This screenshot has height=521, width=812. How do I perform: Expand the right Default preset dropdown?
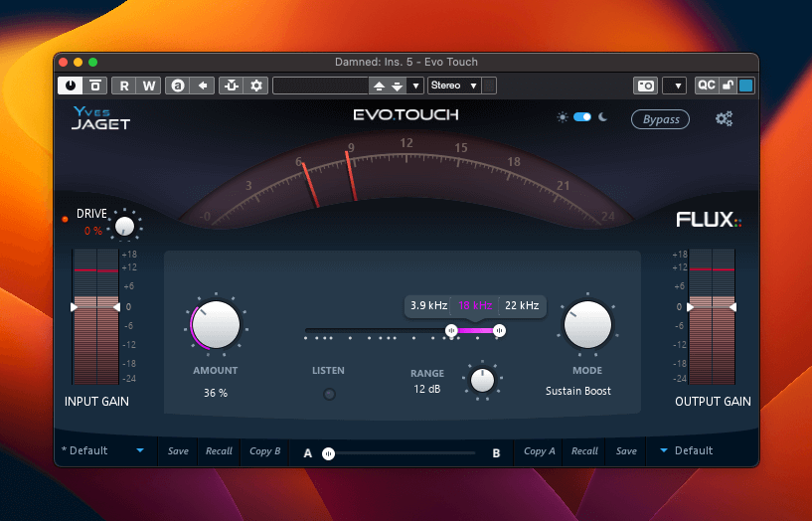click(x=664, y=450)
